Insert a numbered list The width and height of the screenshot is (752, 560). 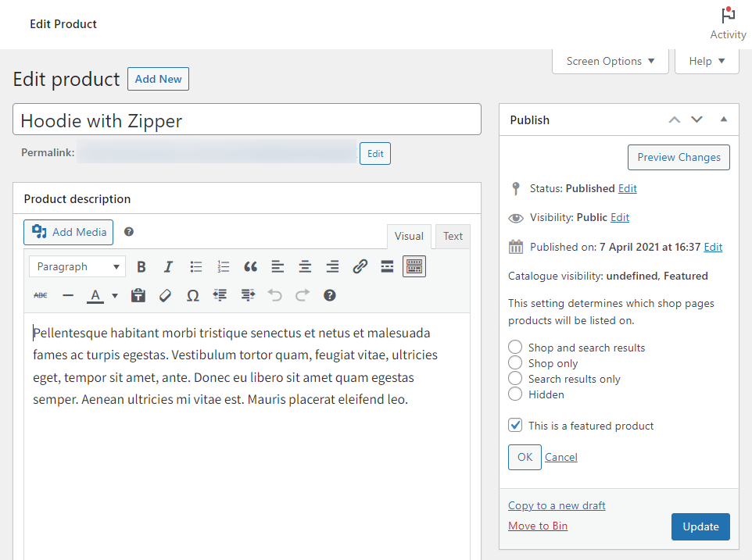[x=223, y=266]
